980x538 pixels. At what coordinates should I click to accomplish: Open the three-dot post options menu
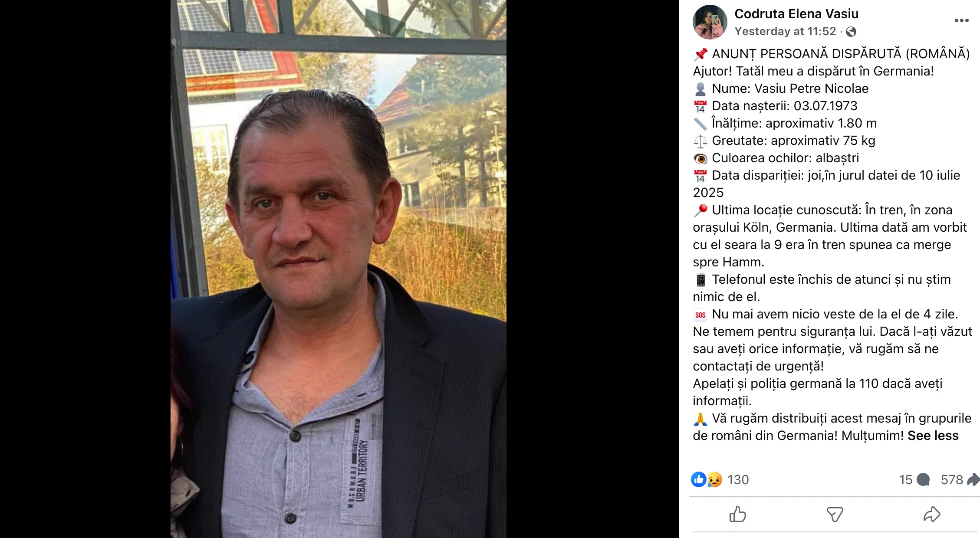click(x=961, y=21)
